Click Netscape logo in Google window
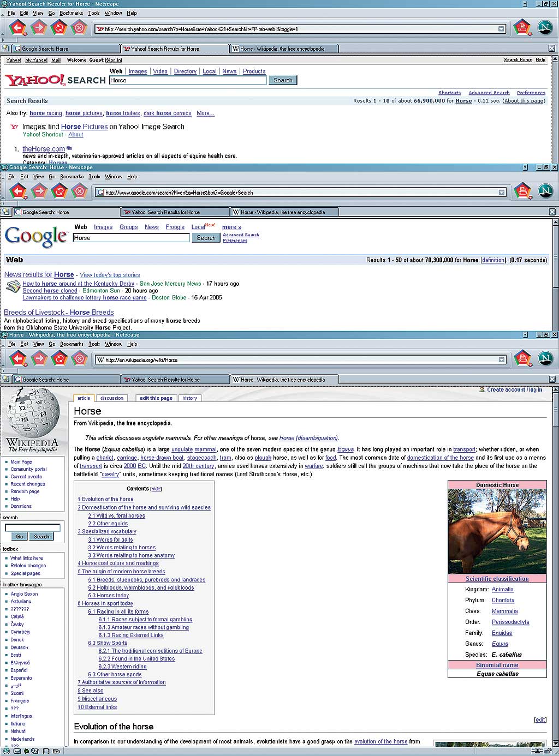 545,191
